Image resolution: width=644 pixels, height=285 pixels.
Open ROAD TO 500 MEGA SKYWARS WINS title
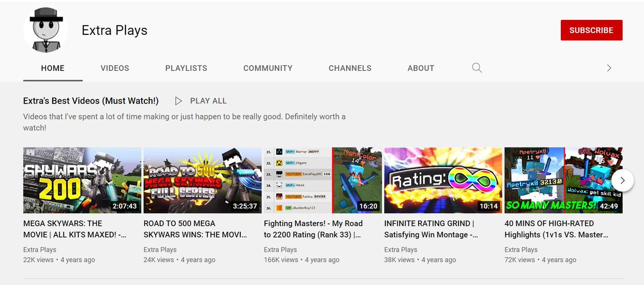tap(196, 229)
